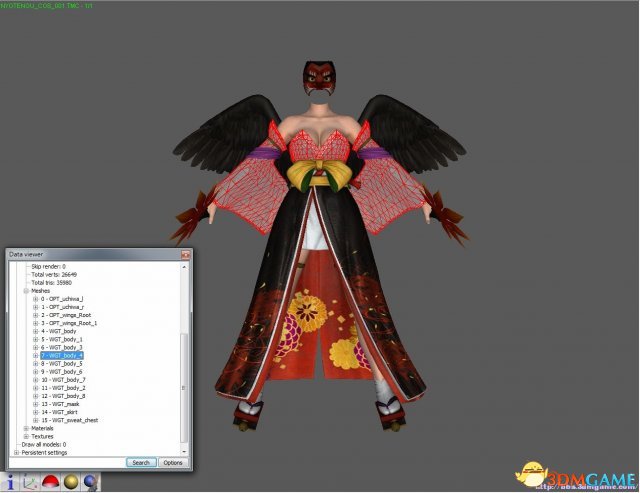The width and height of the screenshot is (640, 493).
Task: Expand the Persistent settings node
Action: coord(16,453)
